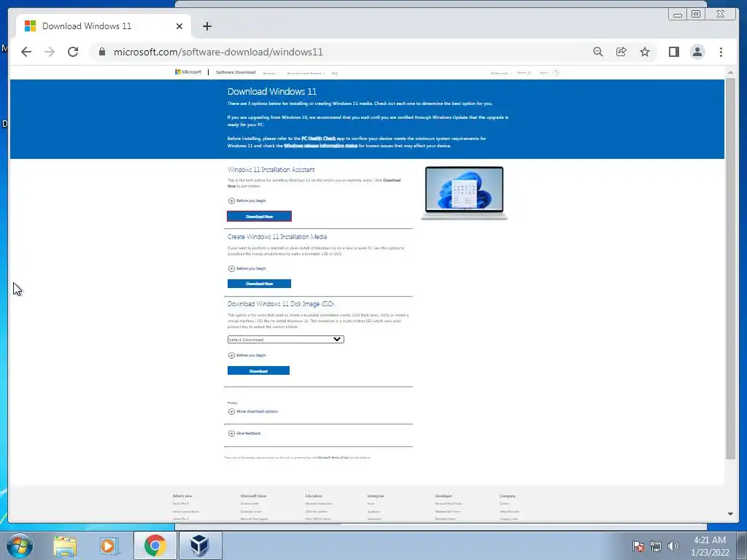Click the scrollbar up arrow
747x560 pixels.
coord(730,72)
